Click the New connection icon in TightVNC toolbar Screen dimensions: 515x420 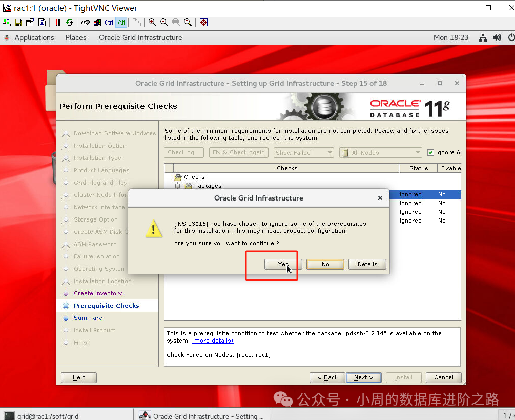pyautogui.click(x=7, y=23)
